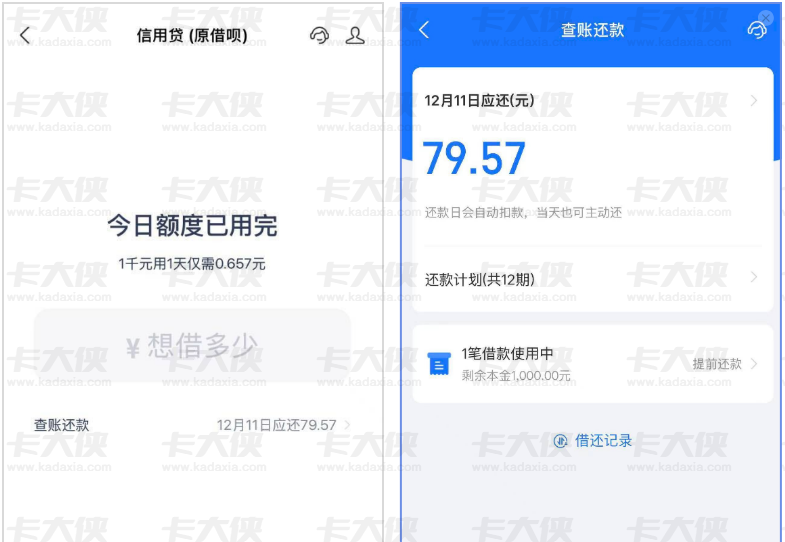Expand chevron next to 还款计划(共12期)

[754, 277]
